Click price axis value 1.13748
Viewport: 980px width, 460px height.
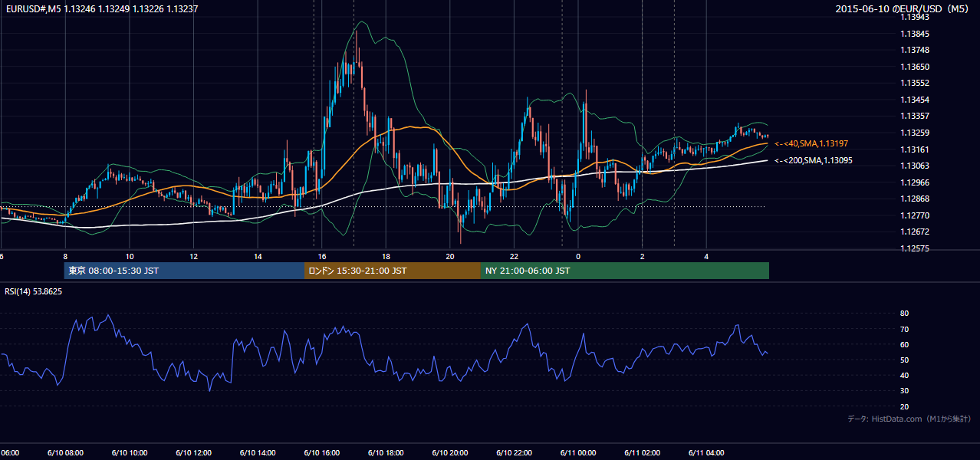coord(916,50)
